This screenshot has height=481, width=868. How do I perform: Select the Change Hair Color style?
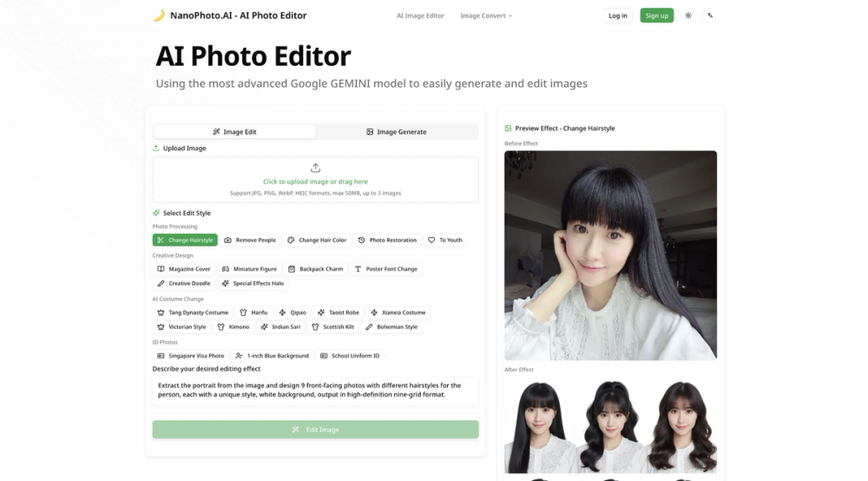[x=317, y=240]
